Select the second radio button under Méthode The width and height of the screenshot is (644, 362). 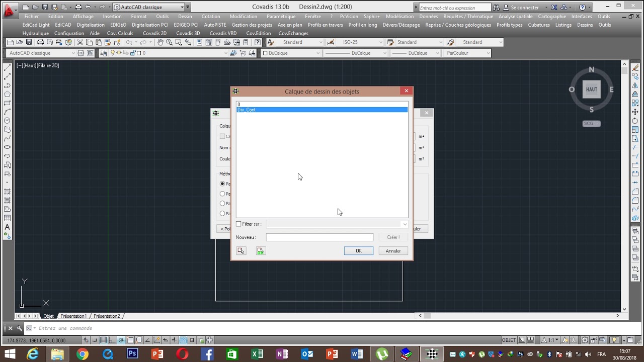tap(222, 194)
